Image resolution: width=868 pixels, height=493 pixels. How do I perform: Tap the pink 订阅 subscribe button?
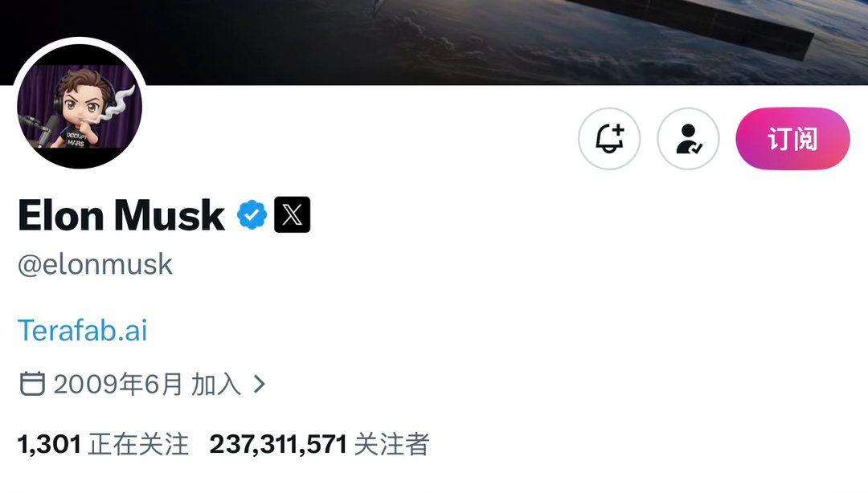pyautogui.click(x=792, y=138)
